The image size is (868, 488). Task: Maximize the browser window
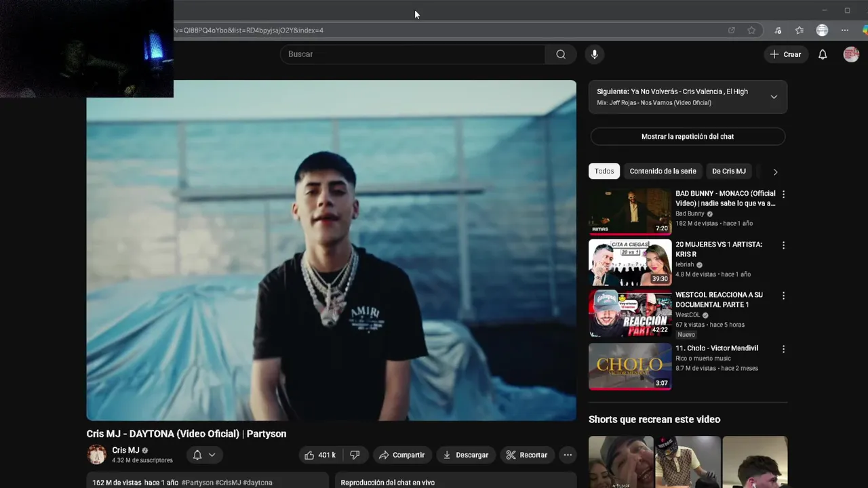(847, 10)
